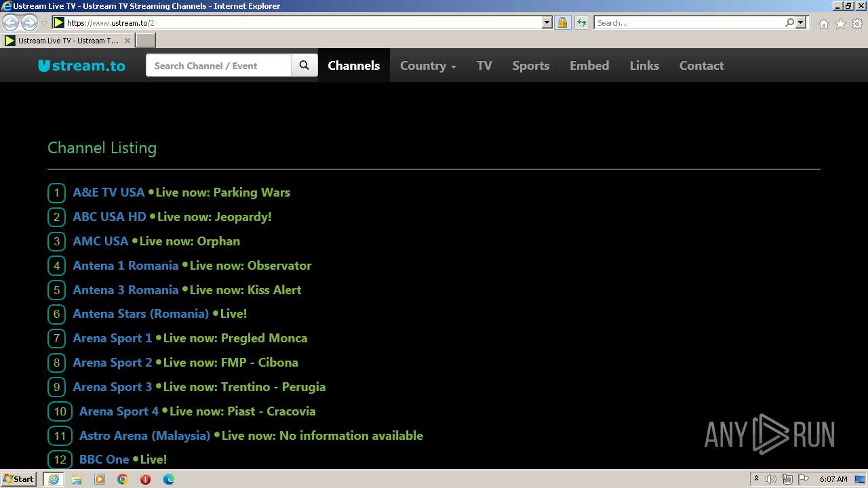Click 'Live now: Jeopardy!' text
The height and width of the screenshot is (488, 868).
click(214, 217)
